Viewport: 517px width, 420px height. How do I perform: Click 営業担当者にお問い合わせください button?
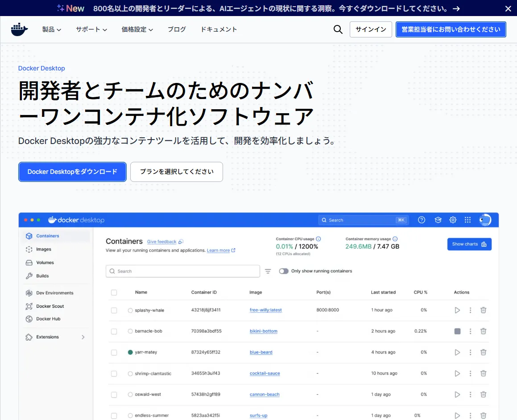(x=451, y=29)
